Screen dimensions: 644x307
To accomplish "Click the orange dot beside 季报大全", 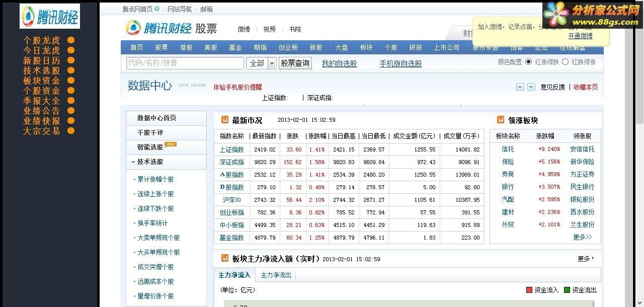I will point(71,101).
